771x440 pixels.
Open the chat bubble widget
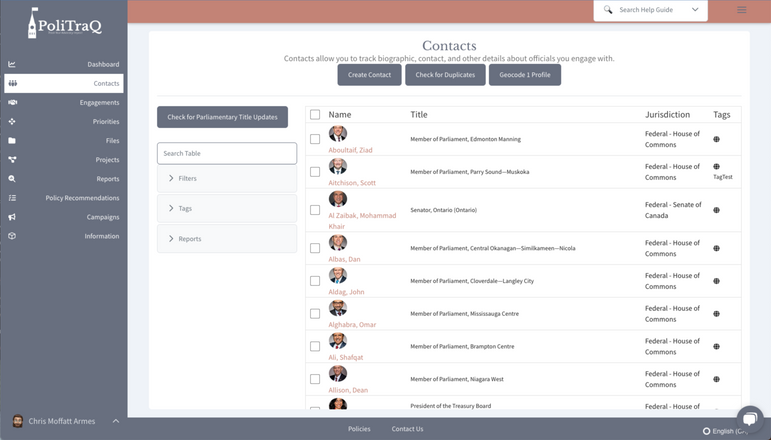(x=748, y=418)
